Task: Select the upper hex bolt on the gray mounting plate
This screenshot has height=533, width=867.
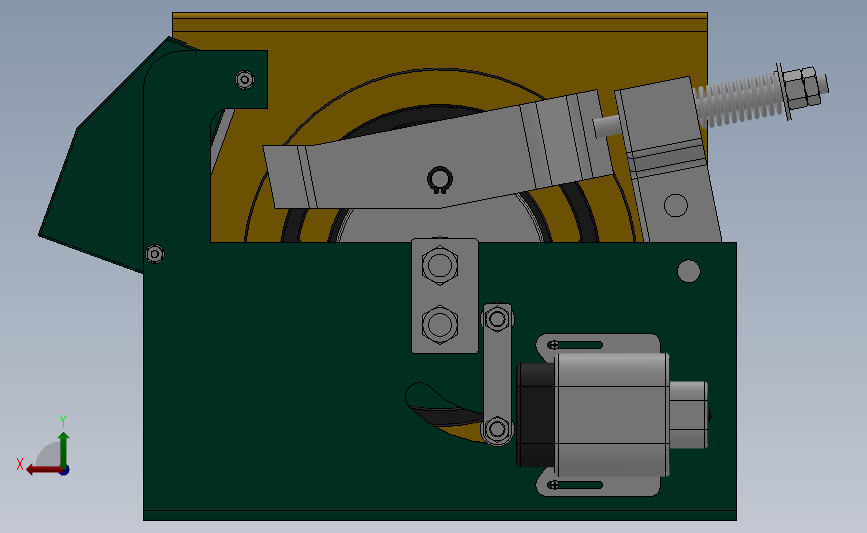Action: pos(440,265)
